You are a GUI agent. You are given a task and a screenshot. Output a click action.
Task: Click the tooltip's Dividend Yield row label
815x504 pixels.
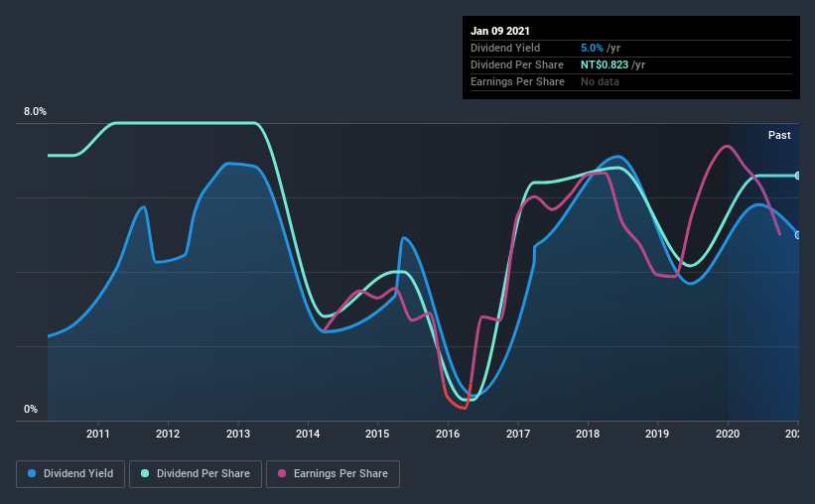[505, 48]
